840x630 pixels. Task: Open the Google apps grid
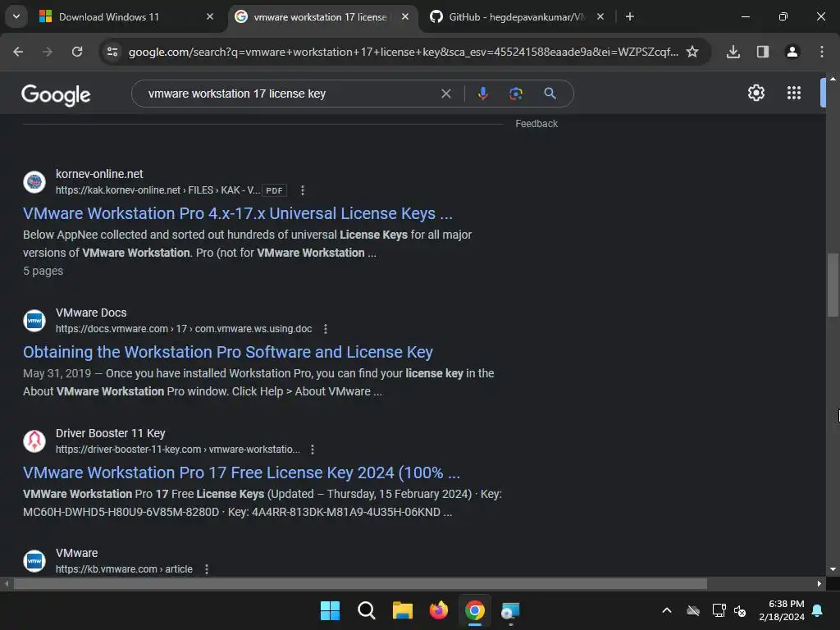(x=794, y=94)
